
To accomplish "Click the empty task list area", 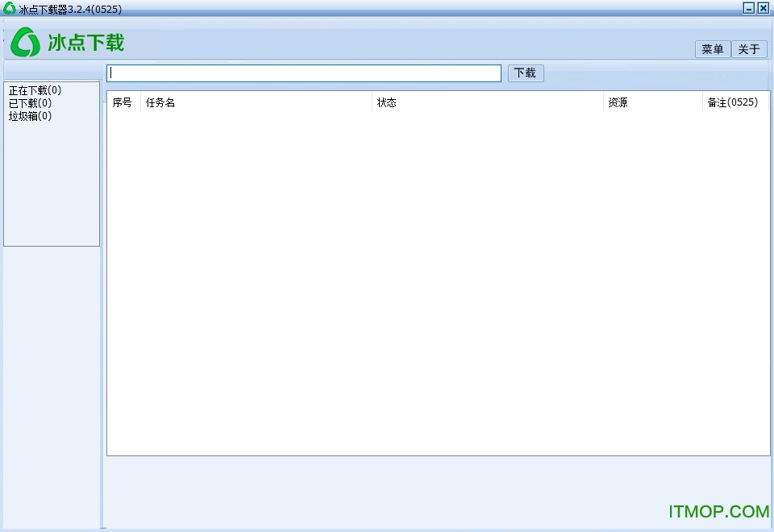I will 438,282.
